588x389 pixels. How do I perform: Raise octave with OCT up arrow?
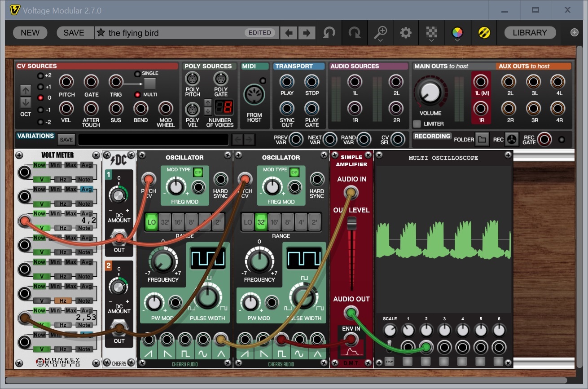pyautogui.click(x=26, y=90)
